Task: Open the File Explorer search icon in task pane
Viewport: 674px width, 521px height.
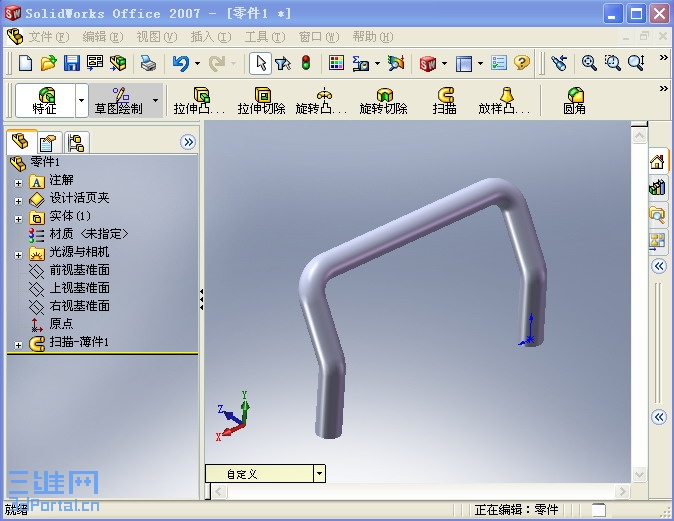Action: coord(658,214)
